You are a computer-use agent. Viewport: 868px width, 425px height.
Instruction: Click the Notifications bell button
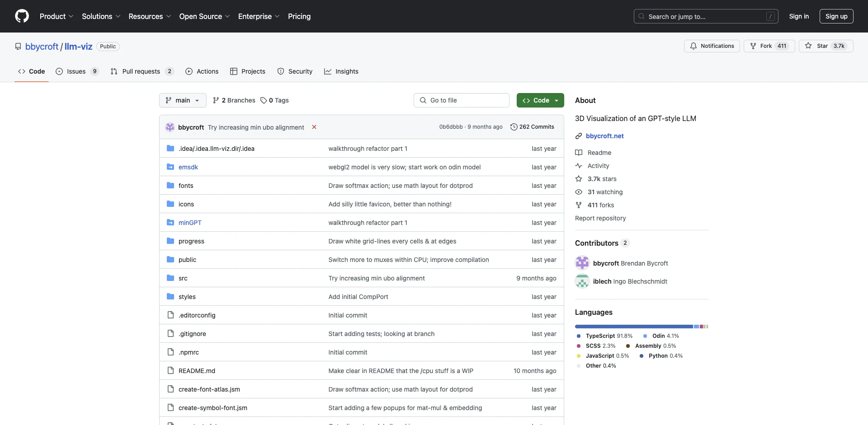coord(712,46)
